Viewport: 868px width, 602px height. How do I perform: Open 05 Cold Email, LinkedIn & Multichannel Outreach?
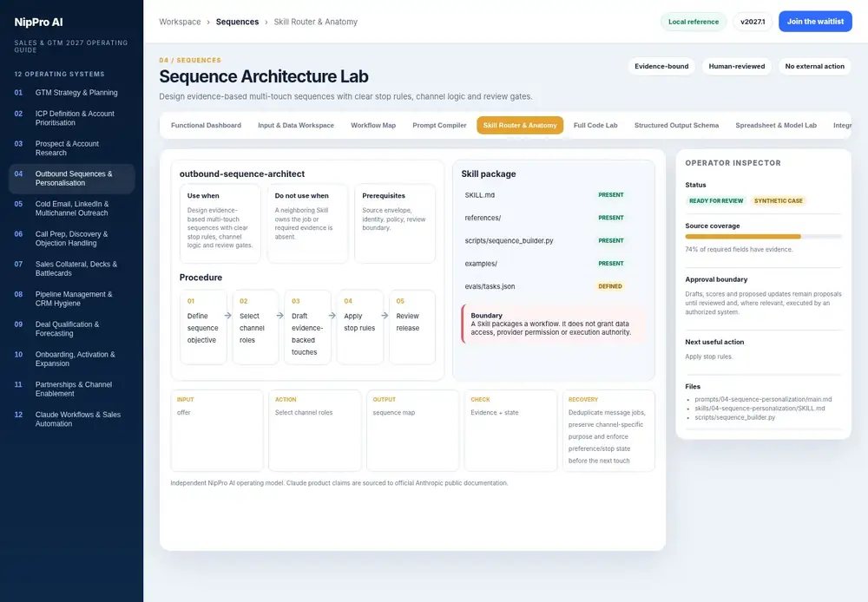click(x=71, y=208)
